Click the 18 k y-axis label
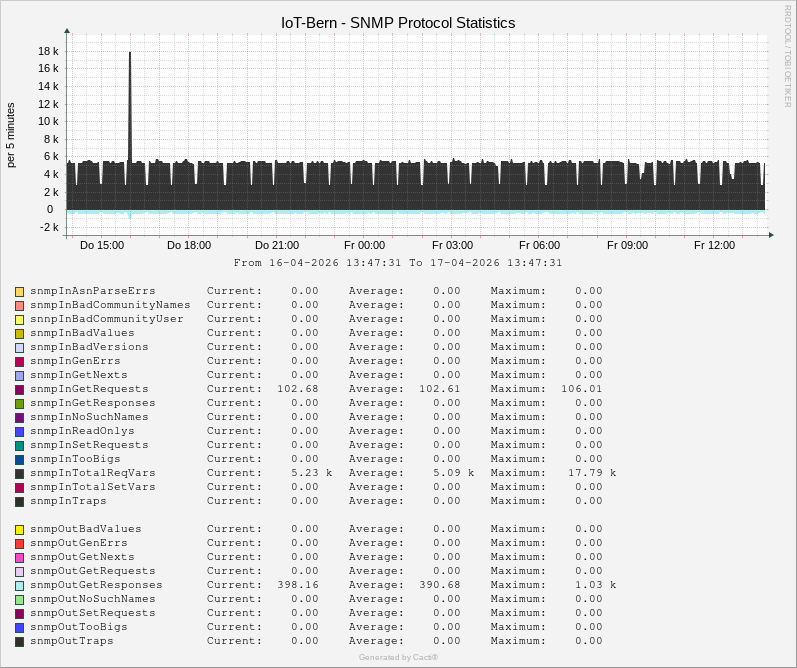Screen dimensions: 797x668 coord(48,51)
